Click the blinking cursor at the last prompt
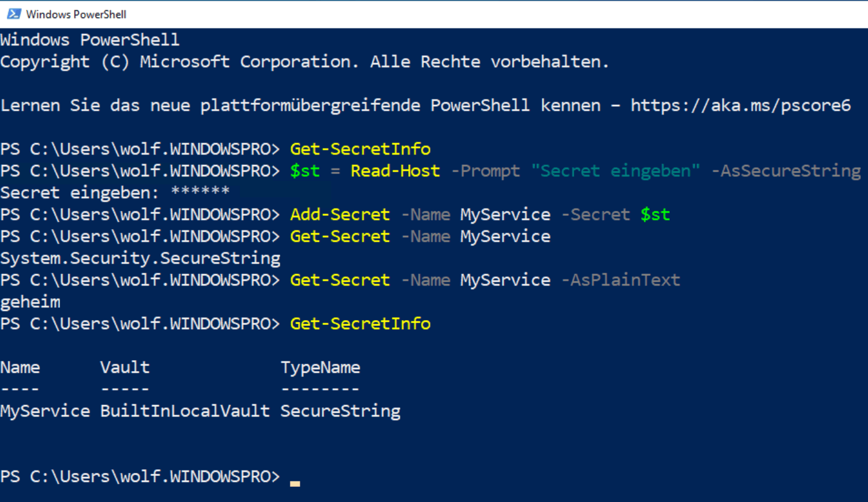This screenshot has width=868, height=502. coord(295,483)
